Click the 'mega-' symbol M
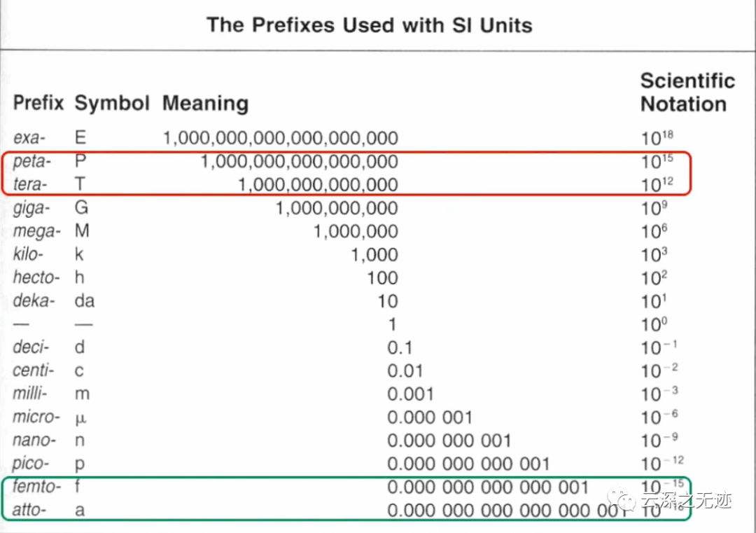Image resolution: width=756 pixels, height=533 pixels. click(x=82, y=230)
